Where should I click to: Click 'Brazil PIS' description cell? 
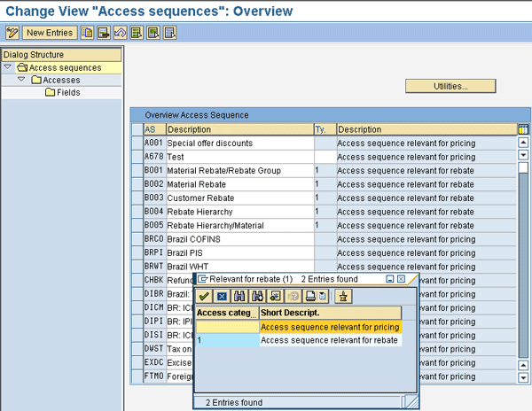(240, 252)
